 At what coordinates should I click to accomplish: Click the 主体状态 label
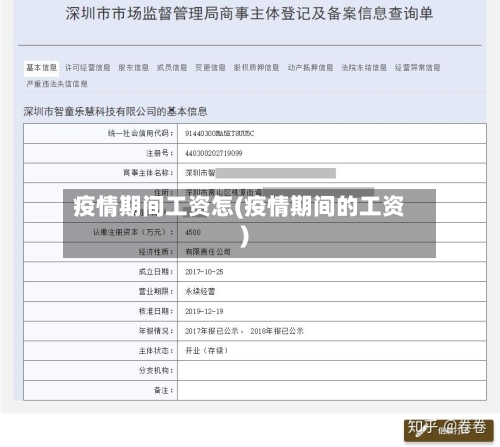pyautogui.click(x=156, y=351)
